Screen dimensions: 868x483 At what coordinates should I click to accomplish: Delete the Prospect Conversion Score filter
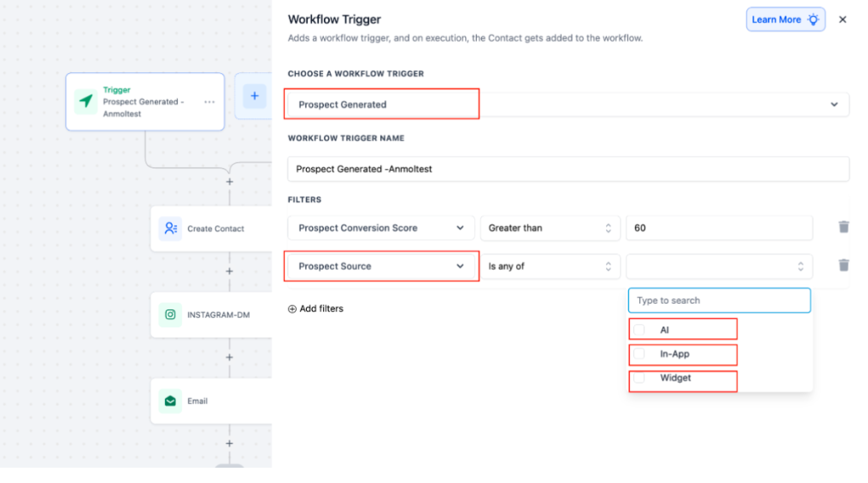point(843,227)
